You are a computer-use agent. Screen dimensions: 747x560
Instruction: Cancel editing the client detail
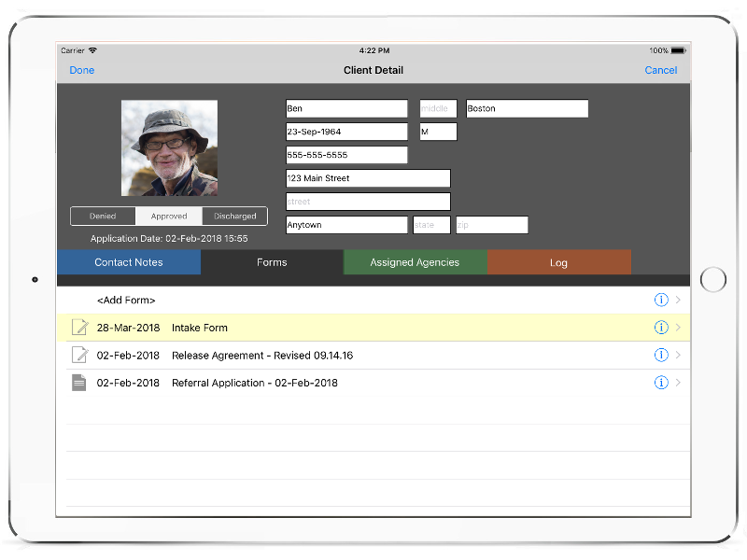(x=660, y=70)
